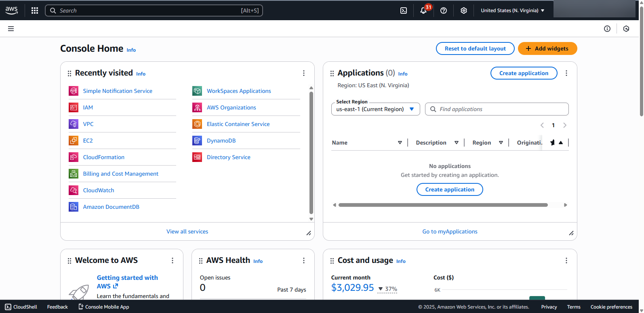This screenshot has height=313, width=644.
Task: Open the hamburger navigation menu
Action: click(x=11, y=29)
